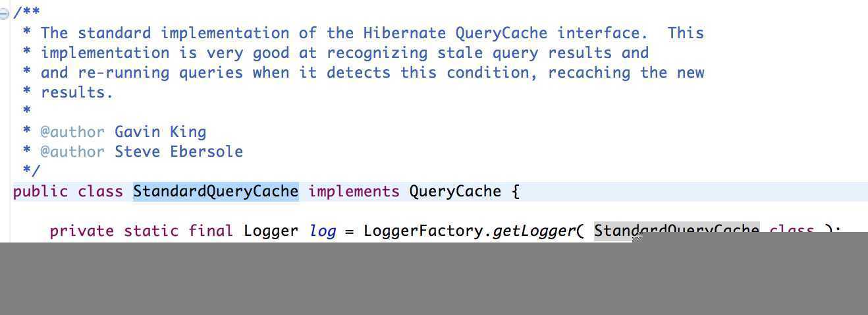Screen dimensions: 868x315
Task: Click the public keyword in class declaration
Action: [40, 192]
